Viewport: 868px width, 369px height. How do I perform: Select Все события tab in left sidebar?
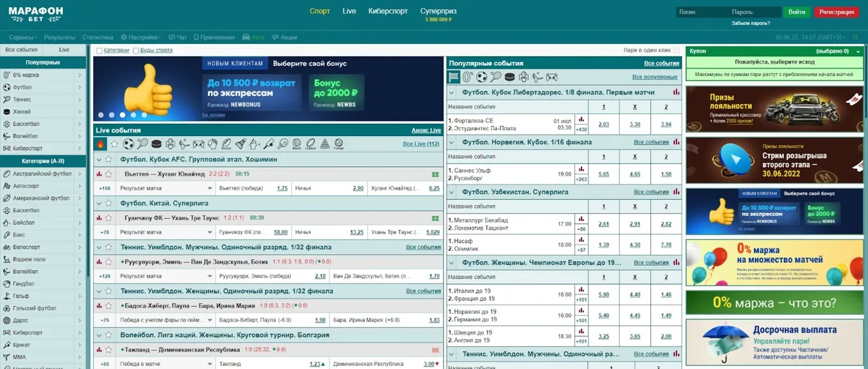(x=22, y=50)
